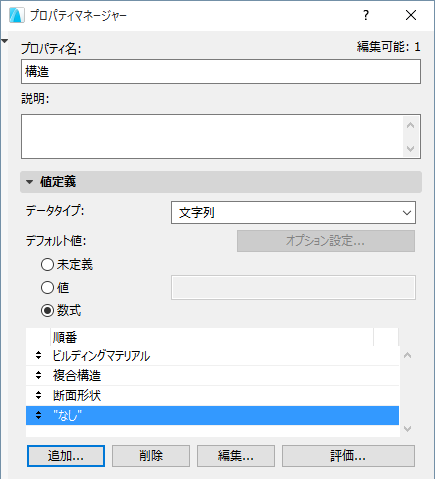This screenshot has height=479, width=435.
Task: Click reorder handle of "なし" row
Action: tap(39, 415)
